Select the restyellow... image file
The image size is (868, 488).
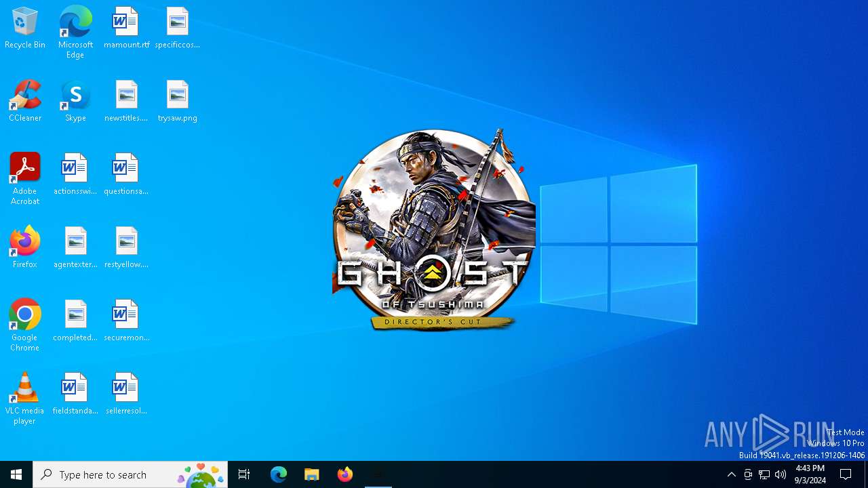[127, 248]
